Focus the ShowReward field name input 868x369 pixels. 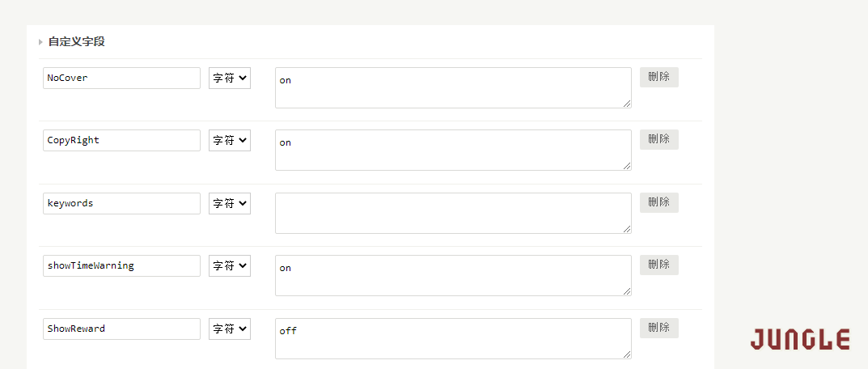(x=122, y=329)
